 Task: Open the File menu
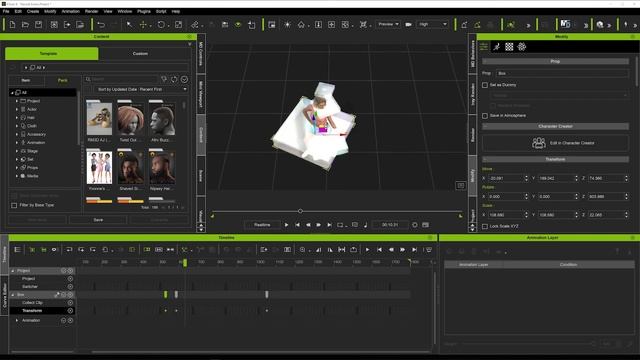click(x=6, y=11)
